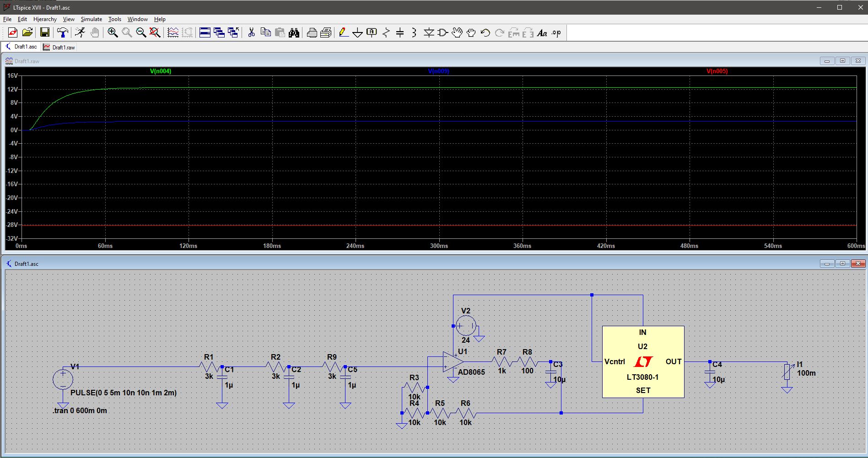Select voltage source V2 symbol
This screenshot has height=458, width=868.
coord(466,326)
